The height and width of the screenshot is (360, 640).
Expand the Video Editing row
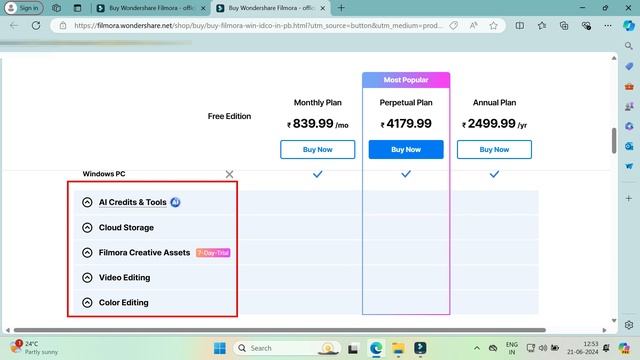coord(87,278)
